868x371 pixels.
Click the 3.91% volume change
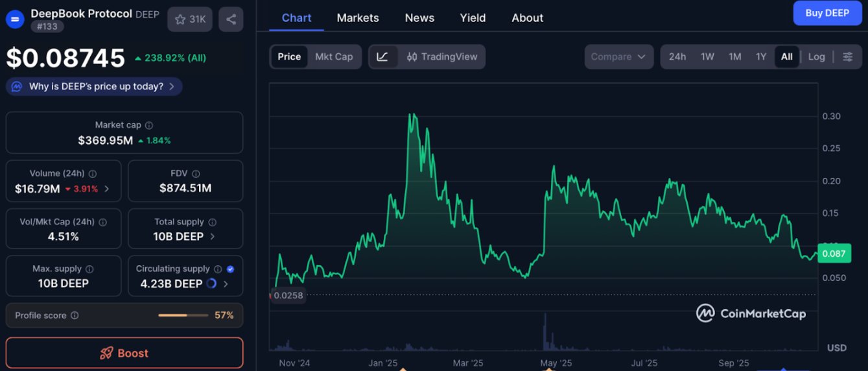(82, 189)
